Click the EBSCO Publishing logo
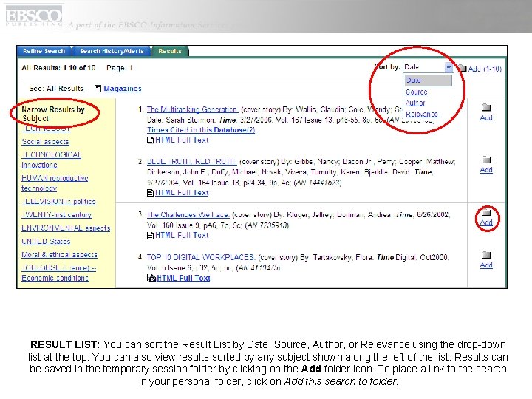 tap(34, 16)
